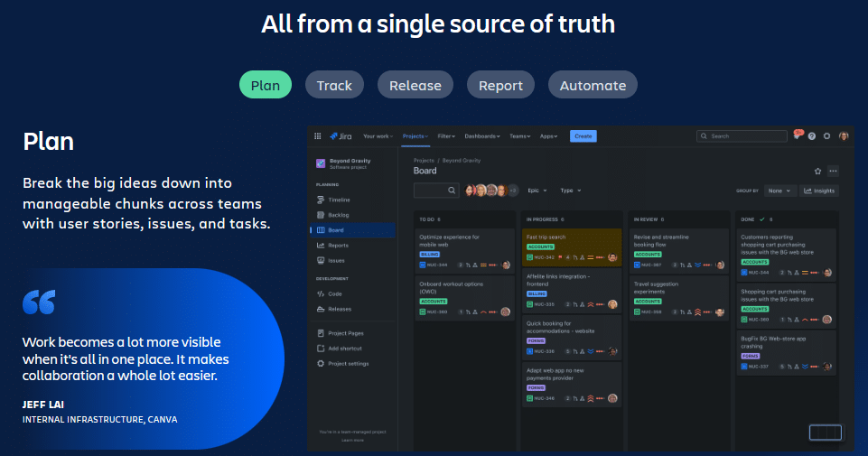Click the Insights button

pyautogui.click(x=820, y=191)
